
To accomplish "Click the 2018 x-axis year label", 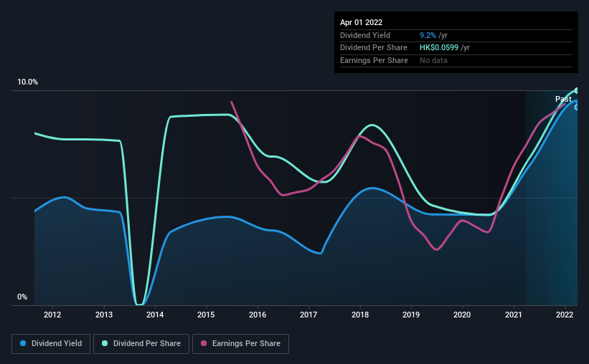I will 360,315.
